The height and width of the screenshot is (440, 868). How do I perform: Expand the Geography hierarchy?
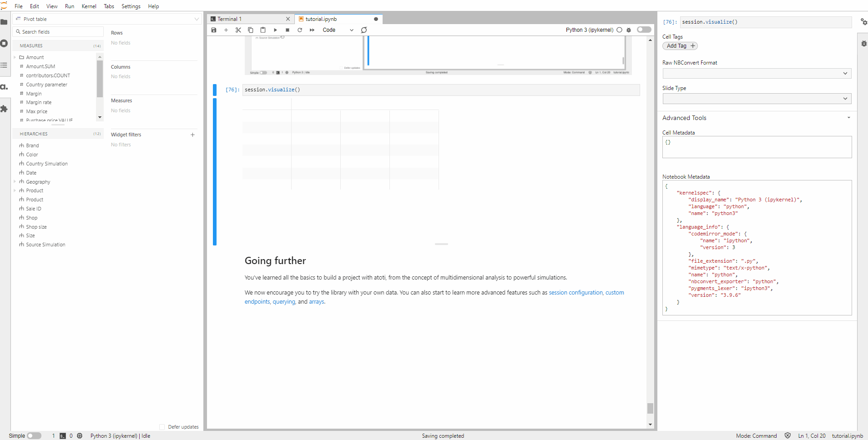pyautogui.click(x=15, y=182)
